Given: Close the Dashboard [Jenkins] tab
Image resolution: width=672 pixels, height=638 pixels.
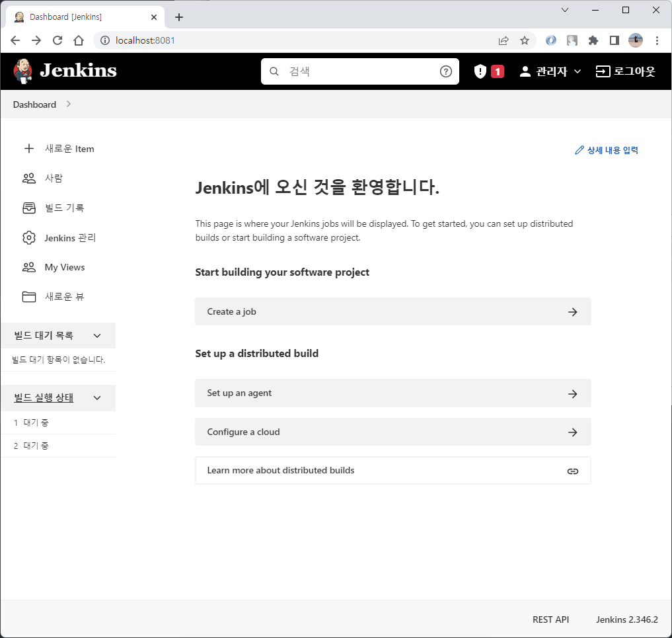Looking at the screenshot, I should [154, 17].
